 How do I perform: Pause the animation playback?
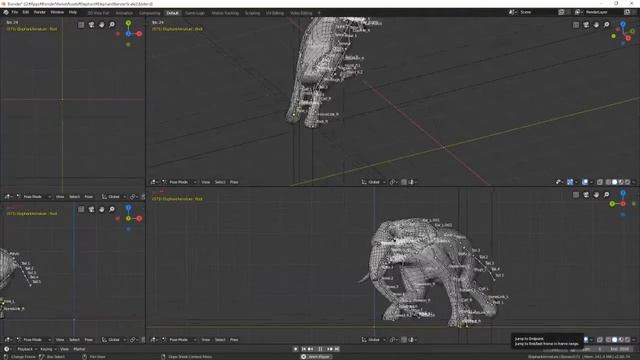[320, 349]
